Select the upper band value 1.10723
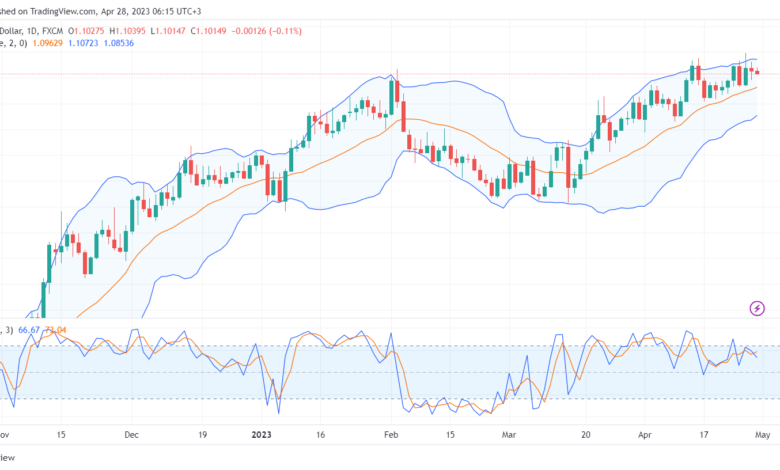Screen dimensions: 780x470 83,43
